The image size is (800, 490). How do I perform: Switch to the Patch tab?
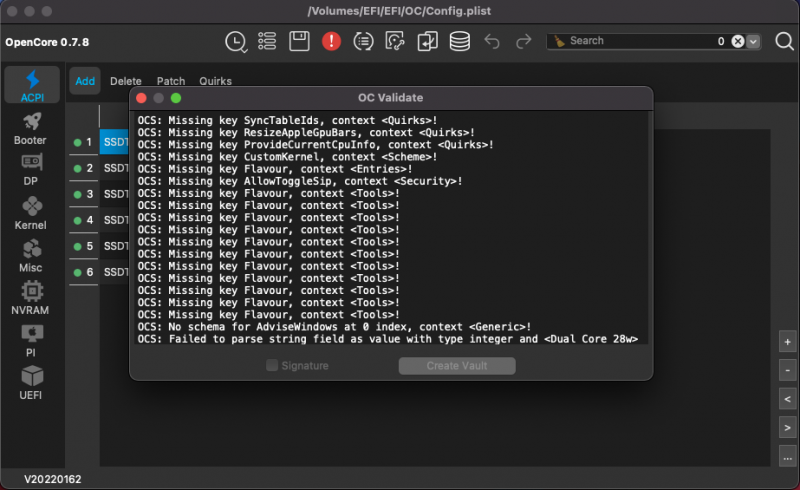point(171,81)
